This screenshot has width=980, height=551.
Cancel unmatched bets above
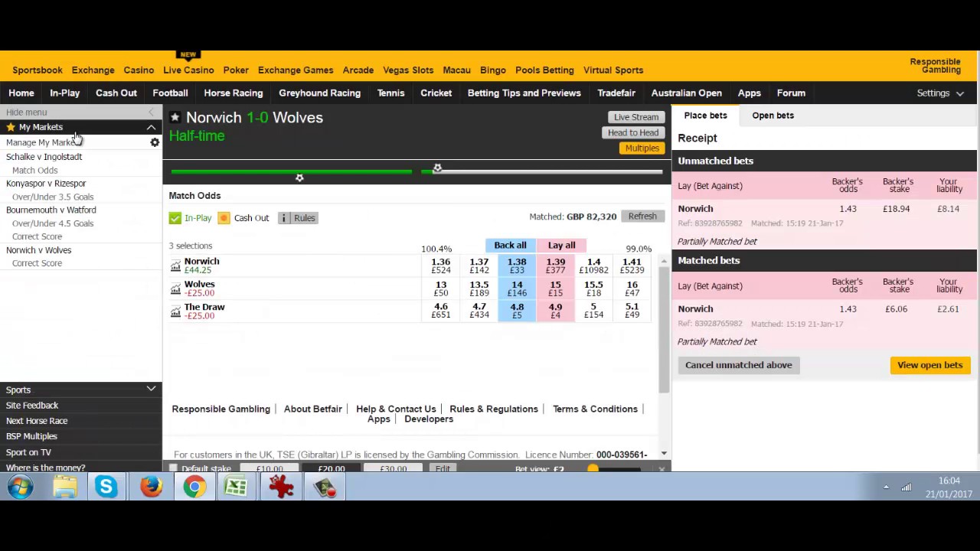tap(739, 365)
